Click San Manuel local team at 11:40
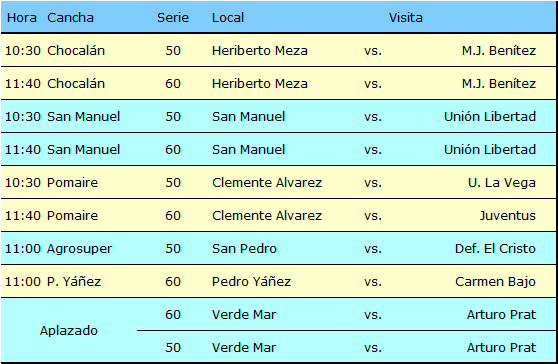The image size is (558, 364). [248, 150]
